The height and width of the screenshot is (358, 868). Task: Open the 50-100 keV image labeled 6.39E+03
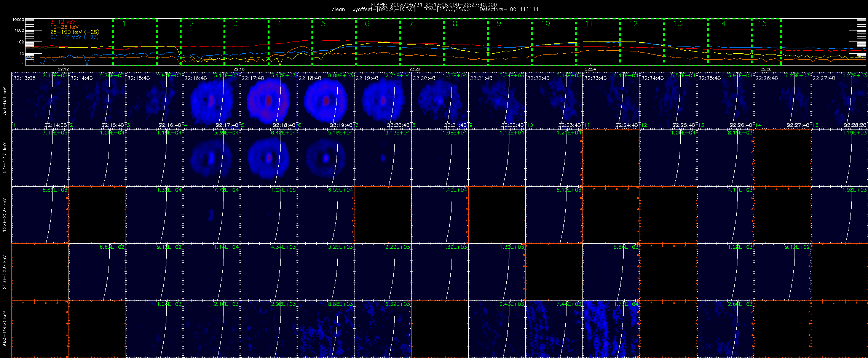click(x=383, y=329)
